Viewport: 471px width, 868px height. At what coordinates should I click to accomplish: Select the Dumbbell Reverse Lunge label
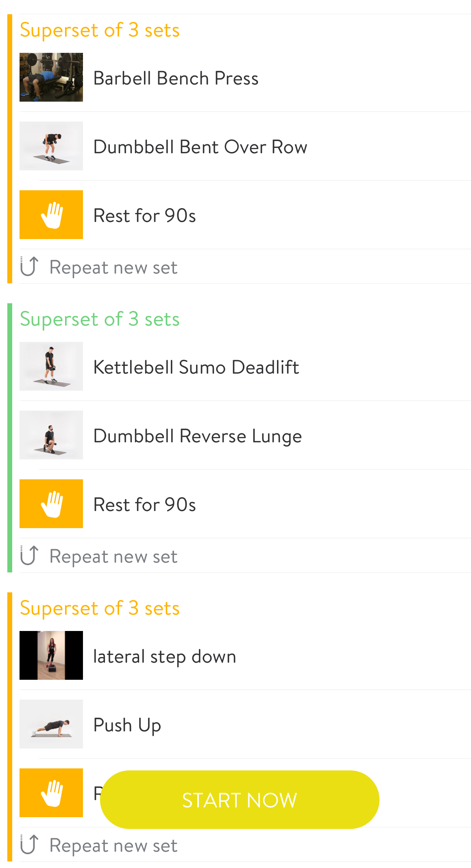click(x=198, y=437)
